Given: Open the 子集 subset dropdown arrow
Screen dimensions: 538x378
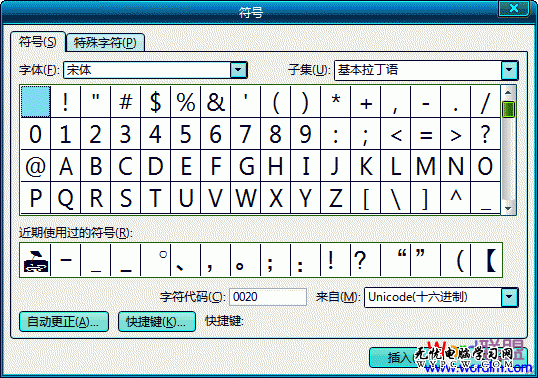Looking at the screenshot, I should (509, 70).
